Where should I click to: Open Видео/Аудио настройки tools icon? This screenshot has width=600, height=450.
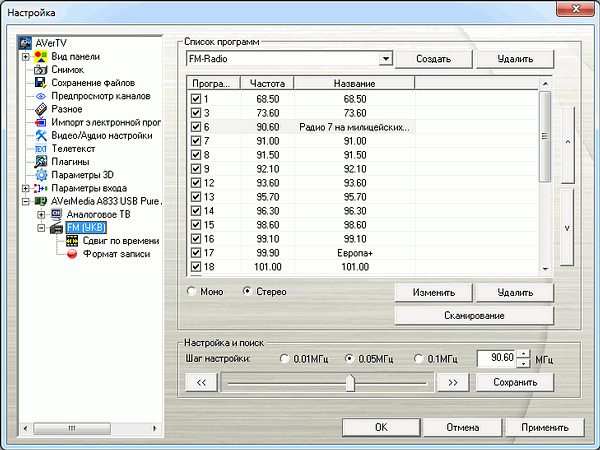pos(41,135)
